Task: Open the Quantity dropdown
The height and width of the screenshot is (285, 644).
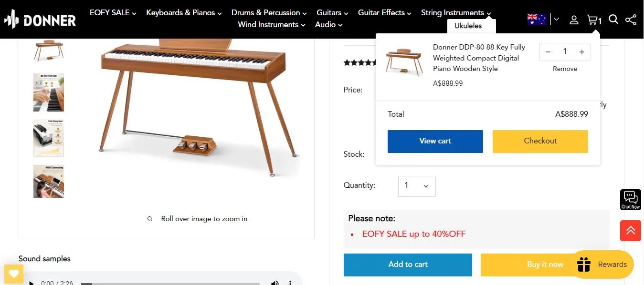Action: [416, 186]
